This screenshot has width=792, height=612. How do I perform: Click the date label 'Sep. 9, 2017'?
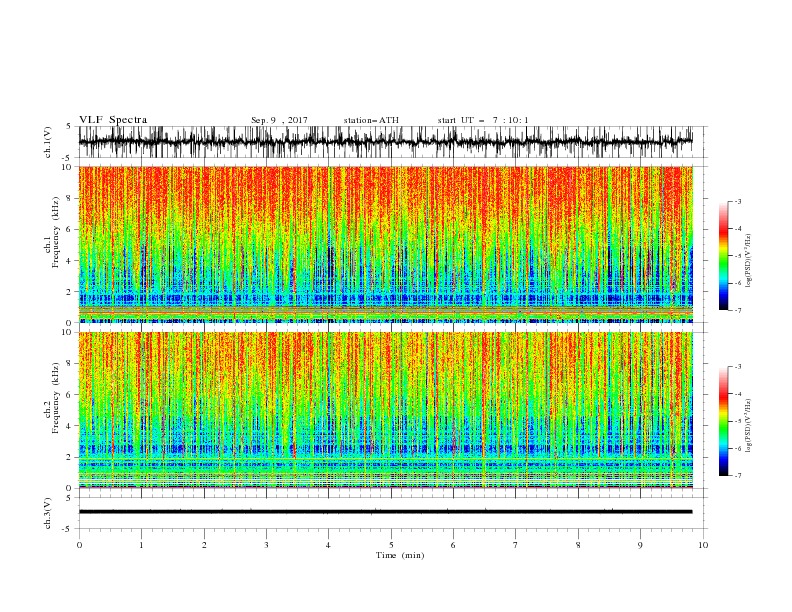click(279, 120)
